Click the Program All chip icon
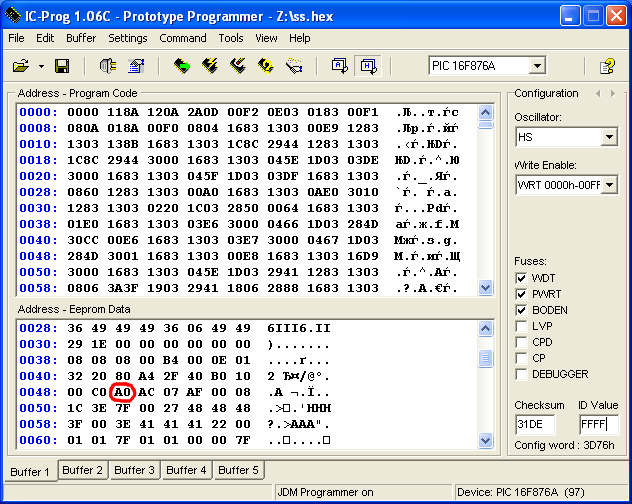This screenshot has height=504, width=632. pos(210,66)
